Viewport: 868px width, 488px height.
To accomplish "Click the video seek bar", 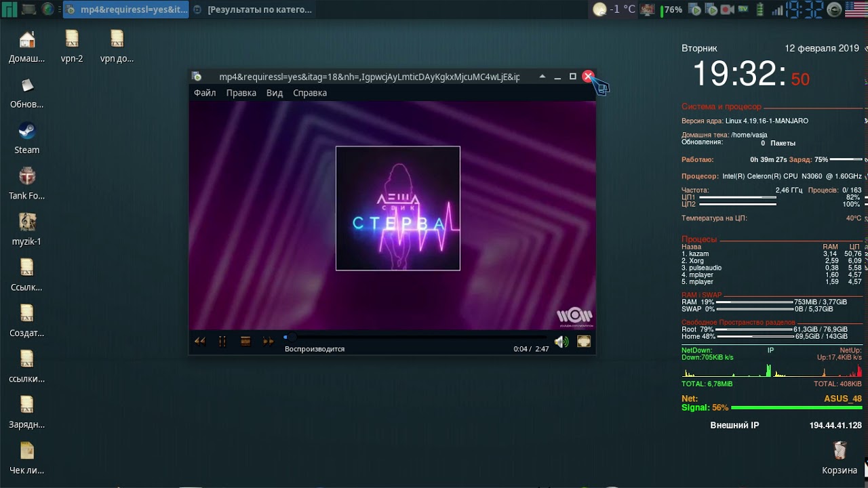I will click(415, 337).
